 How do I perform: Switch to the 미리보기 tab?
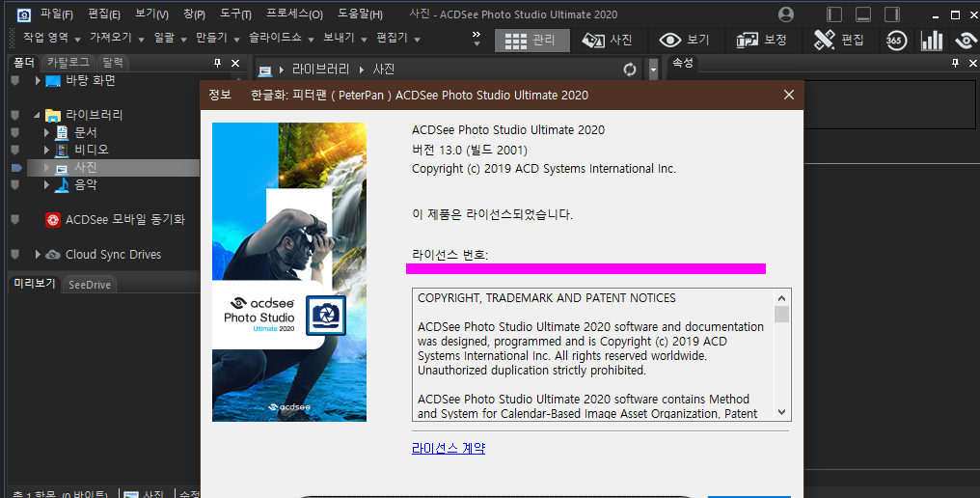35,284
